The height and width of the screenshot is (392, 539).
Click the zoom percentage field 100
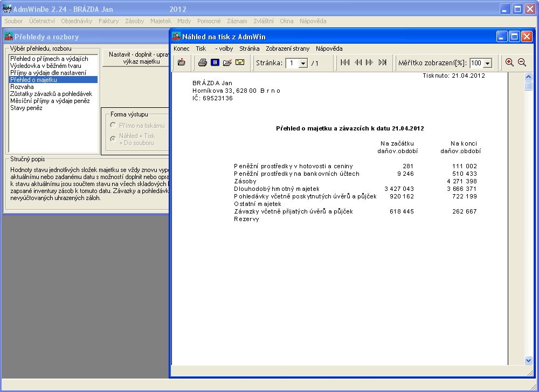coord(476,63)
